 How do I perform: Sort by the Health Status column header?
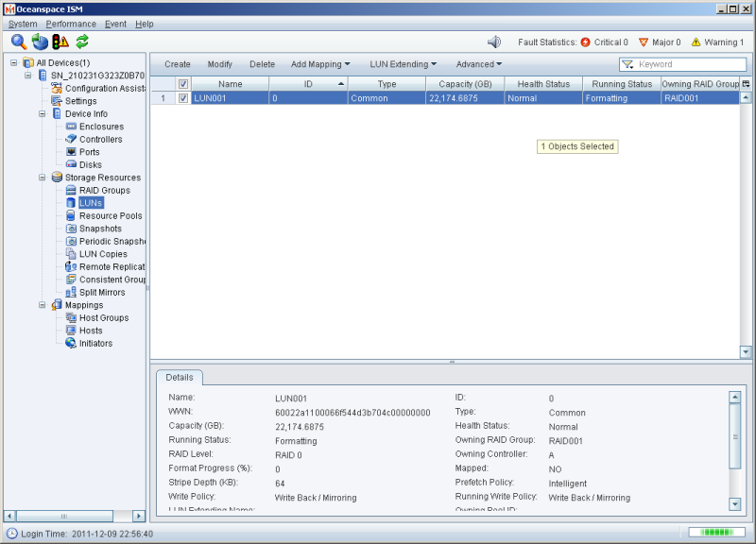[543, 84]
